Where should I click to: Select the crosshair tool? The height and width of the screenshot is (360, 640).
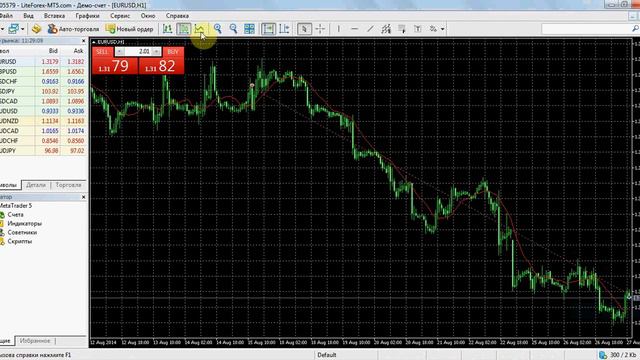pyautogui.click(x=320, y=29)
